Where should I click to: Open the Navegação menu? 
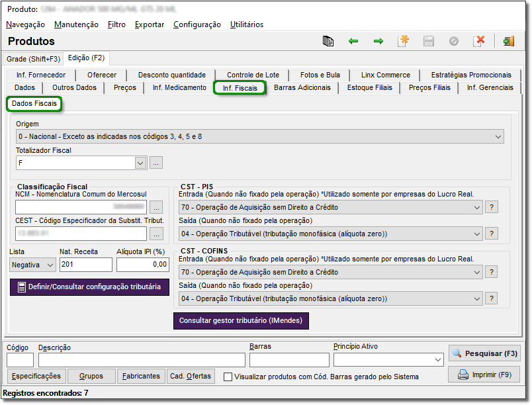[25, 24]
